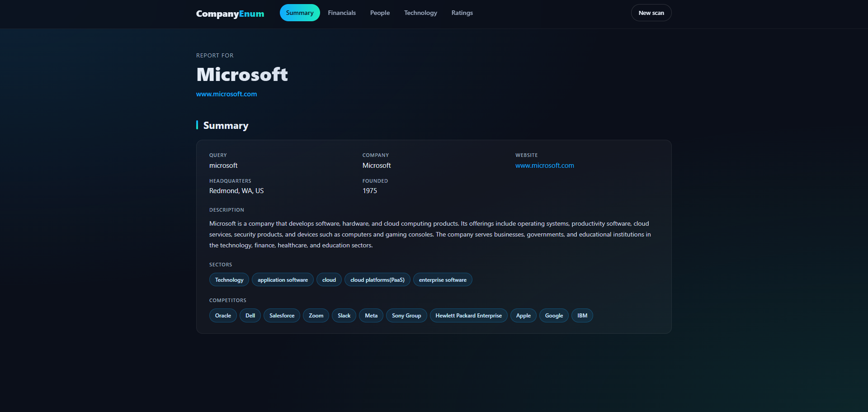Click the company description paragraph

coord(430,234)
